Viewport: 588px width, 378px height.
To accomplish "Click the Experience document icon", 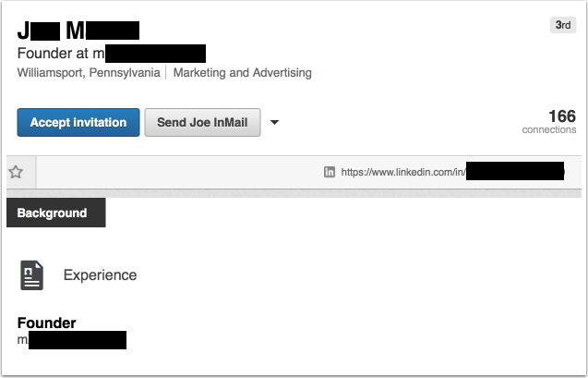I will pyautogui.click(x=32, y=275).
